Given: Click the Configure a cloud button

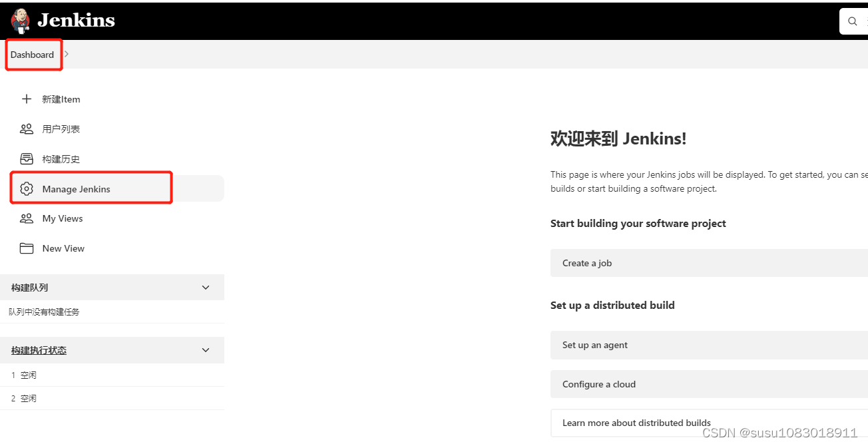Looking at the screenshot, I should pyautogui.click(x=709, y=384).
